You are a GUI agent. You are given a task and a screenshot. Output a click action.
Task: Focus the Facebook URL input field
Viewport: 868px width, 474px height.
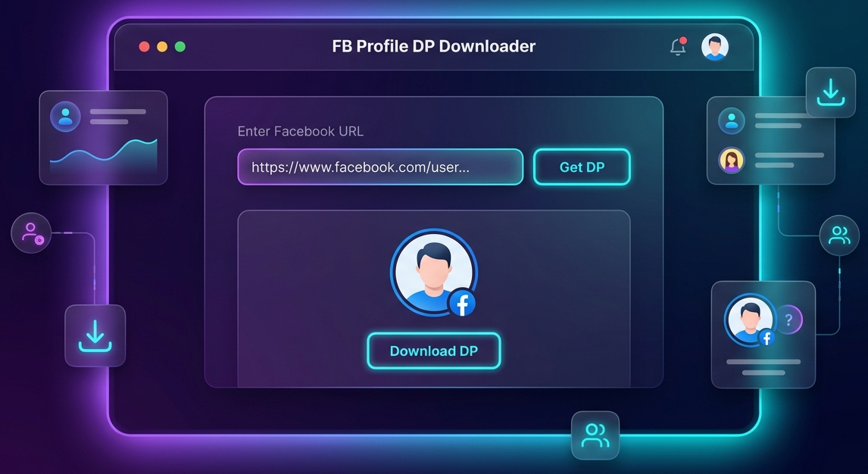(x=380, y=167)
